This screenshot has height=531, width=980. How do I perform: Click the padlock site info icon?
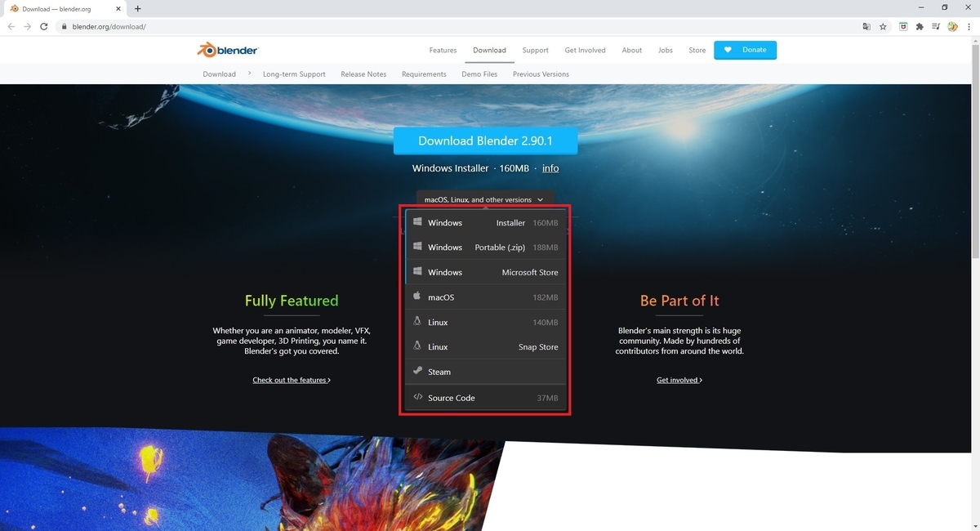click(x=64, y=26)
